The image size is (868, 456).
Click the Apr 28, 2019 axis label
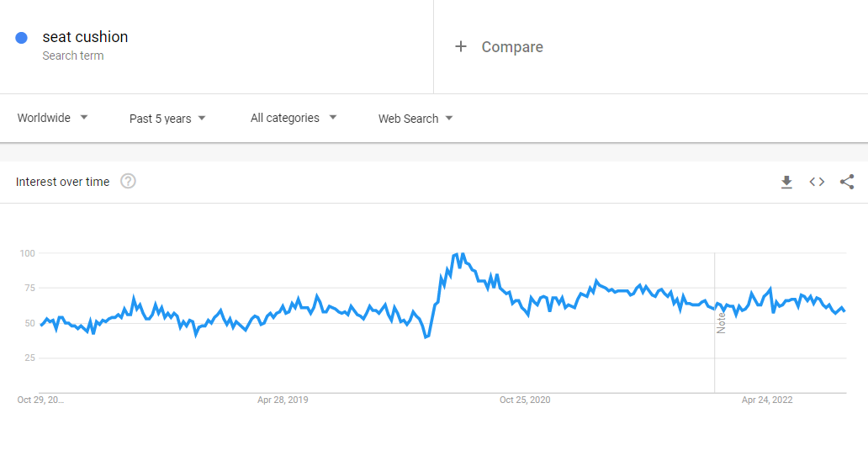pos(283,400)
